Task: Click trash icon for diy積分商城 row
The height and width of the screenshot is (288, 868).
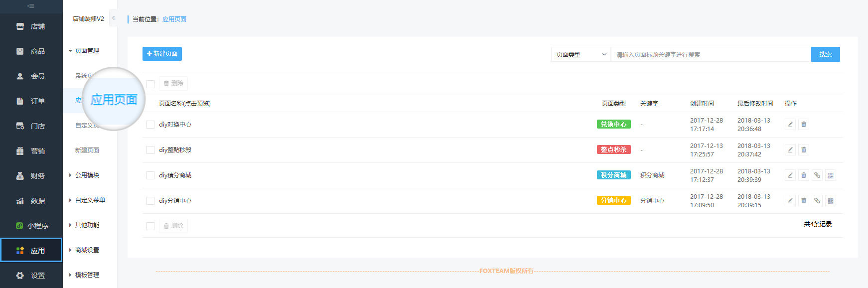Action: [x=803, y=175]
